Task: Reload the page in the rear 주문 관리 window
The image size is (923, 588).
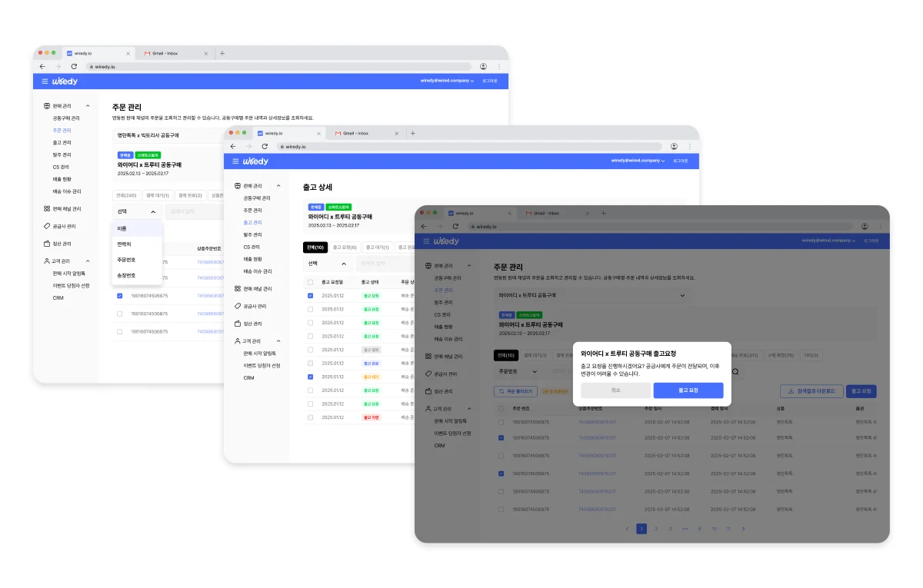Action: coord(75,67)
